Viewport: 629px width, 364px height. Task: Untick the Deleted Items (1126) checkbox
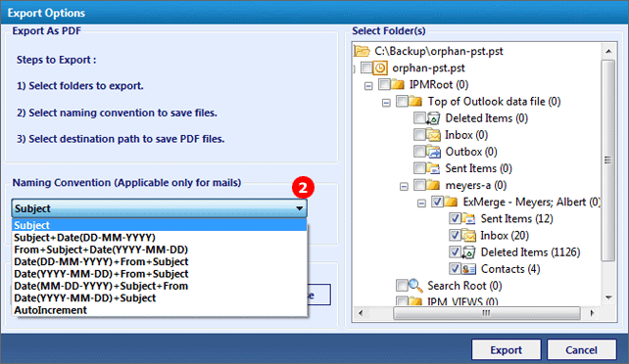click(x=455, y=252)
